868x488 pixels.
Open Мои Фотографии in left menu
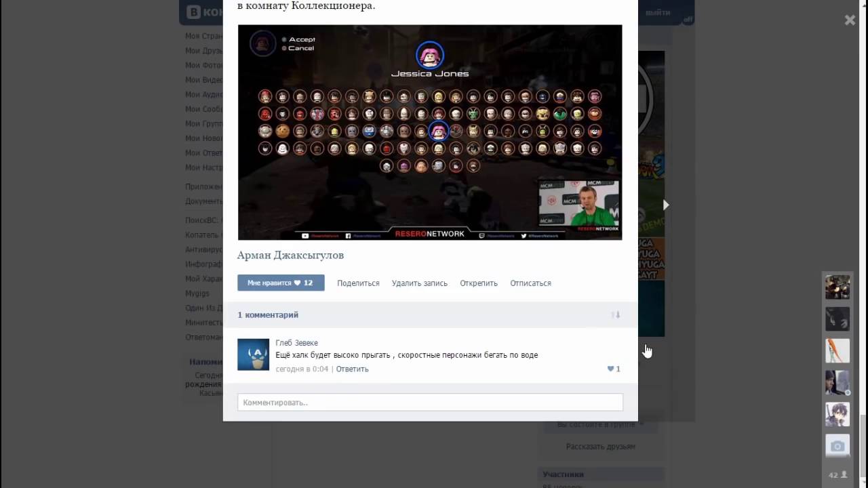tap(204, 66)
